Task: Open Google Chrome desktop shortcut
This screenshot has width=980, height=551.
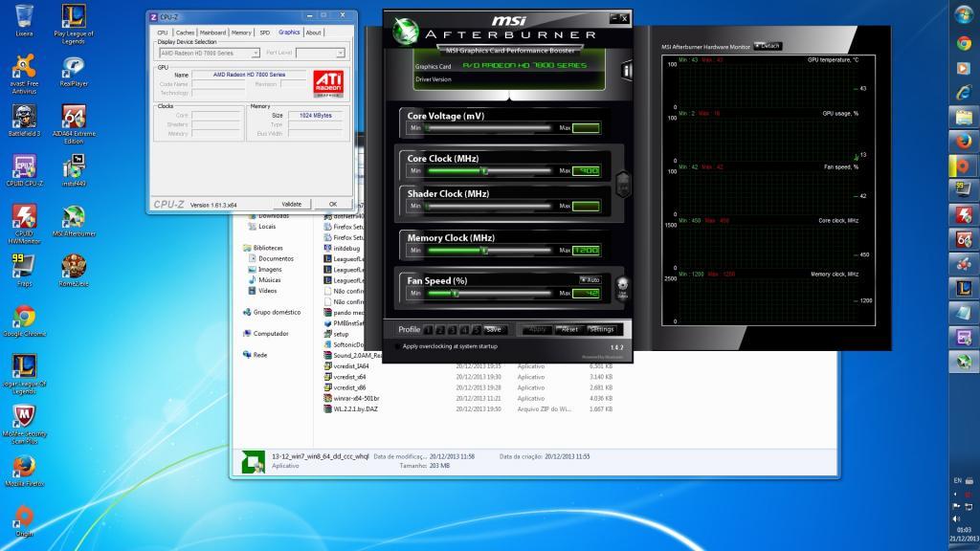Action: point(24,320)
